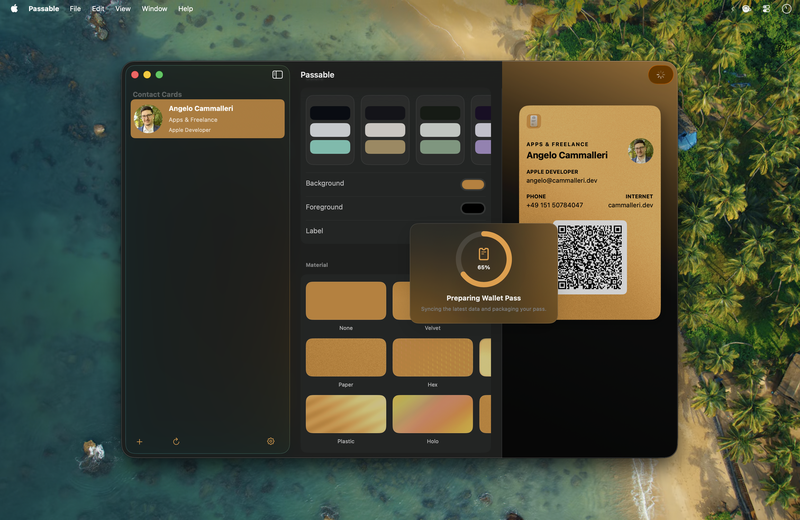Screen dimensions: 800x520
Task: Select the Hex material
Action: tap(433, 358)
